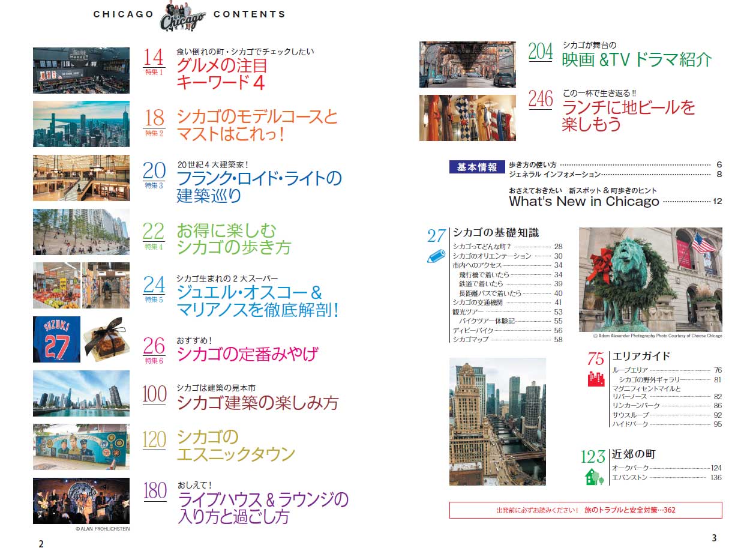Select the green lion statue photo
756x551 pixels.
[x=650, y=279]
